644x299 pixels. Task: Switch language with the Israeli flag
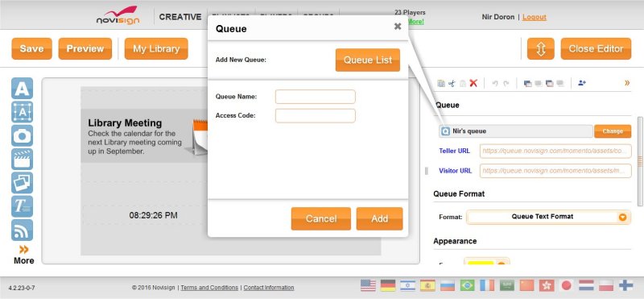pos(408,285)
